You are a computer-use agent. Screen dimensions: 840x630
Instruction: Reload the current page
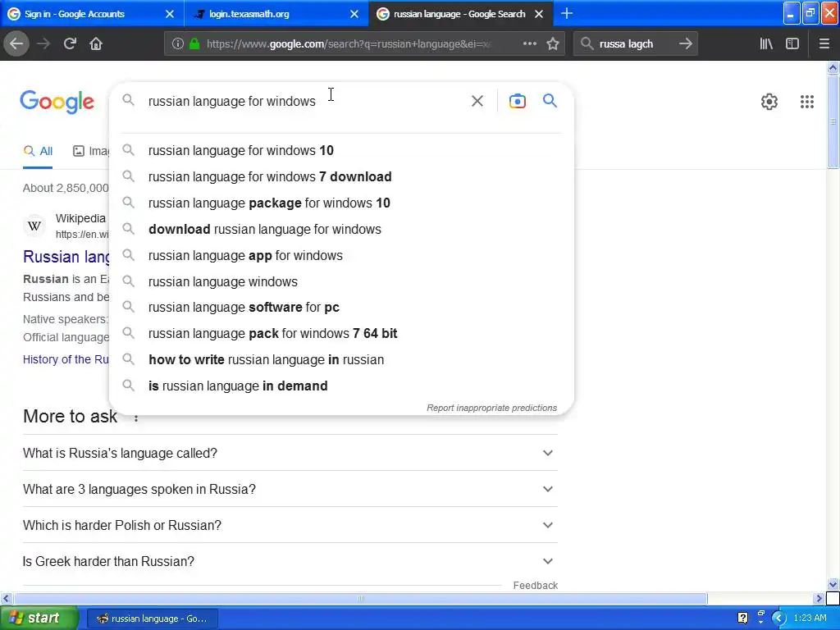(70, 44)
